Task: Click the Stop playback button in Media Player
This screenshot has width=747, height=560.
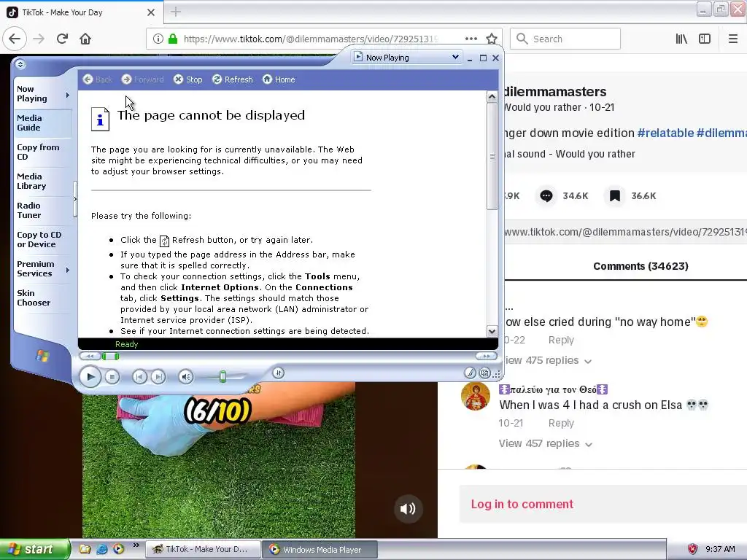Action: tap(112, 377)
